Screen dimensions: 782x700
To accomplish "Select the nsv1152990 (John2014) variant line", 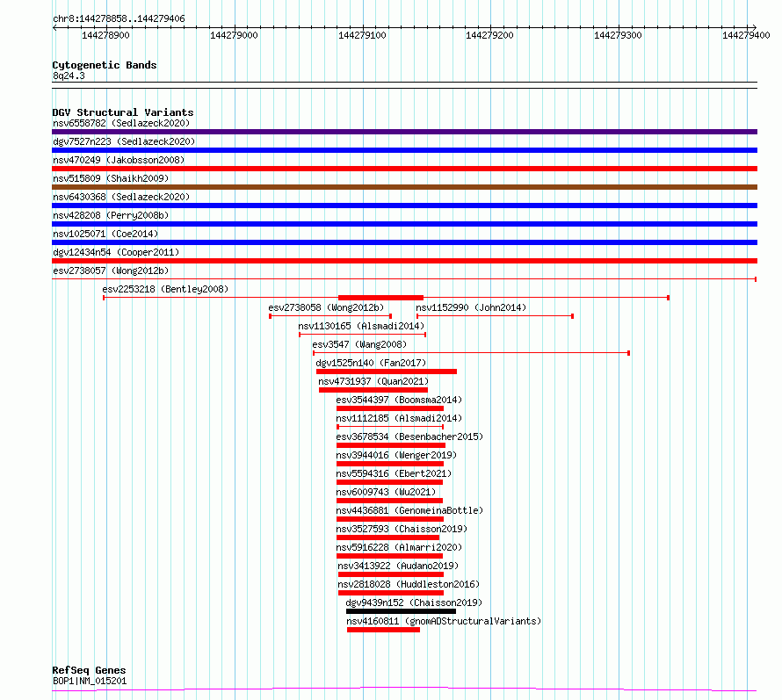I will [x=496, y=316].
